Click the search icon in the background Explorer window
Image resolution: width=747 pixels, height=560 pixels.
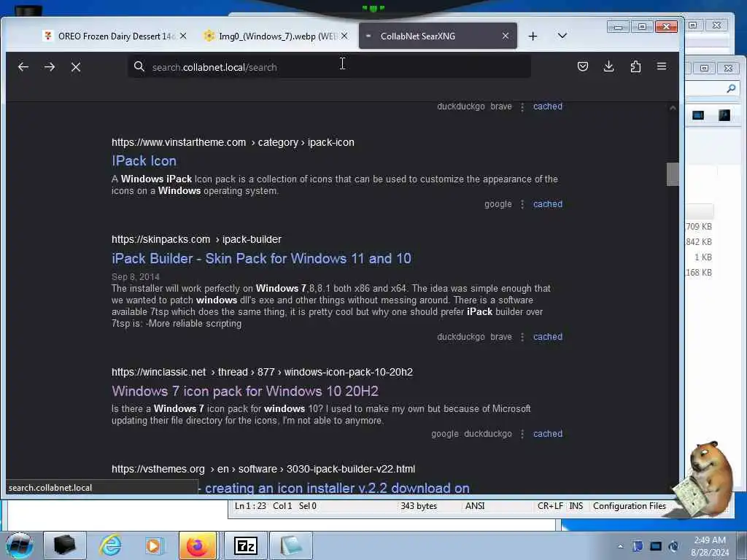[731, 88]
